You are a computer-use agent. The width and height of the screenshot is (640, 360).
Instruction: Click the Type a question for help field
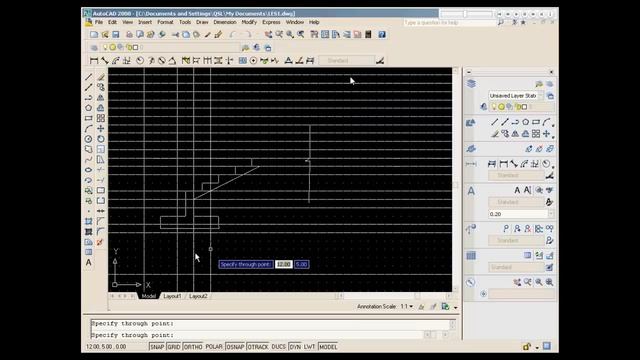point(449,23)
